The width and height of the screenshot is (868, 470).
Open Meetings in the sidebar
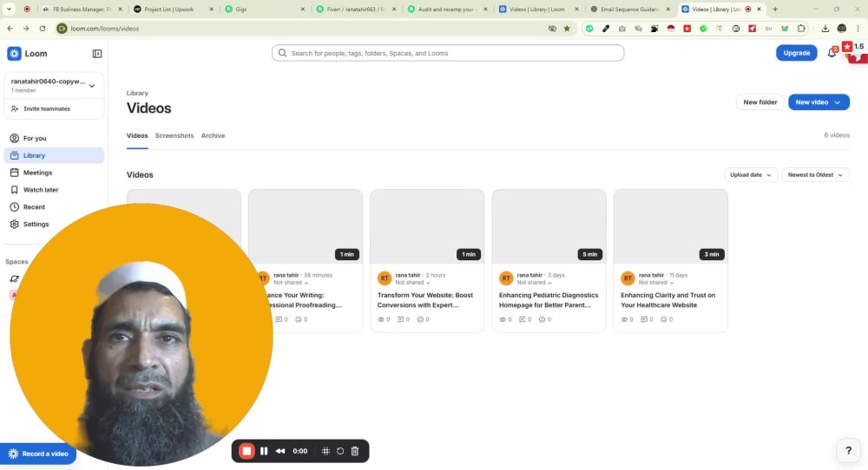click(x=54, y=173)
